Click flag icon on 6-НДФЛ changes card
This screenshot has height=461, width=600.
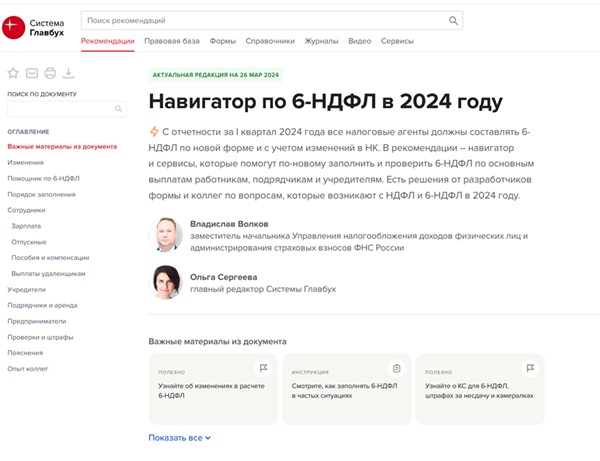263,368
